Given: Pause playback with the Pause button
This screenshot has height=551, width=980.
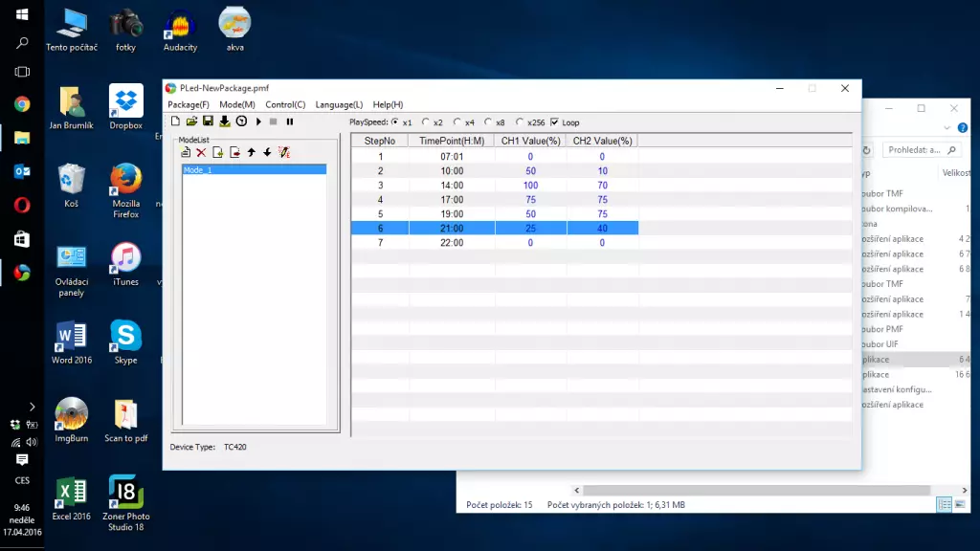Looking at the screenshot, I should 290,121.
